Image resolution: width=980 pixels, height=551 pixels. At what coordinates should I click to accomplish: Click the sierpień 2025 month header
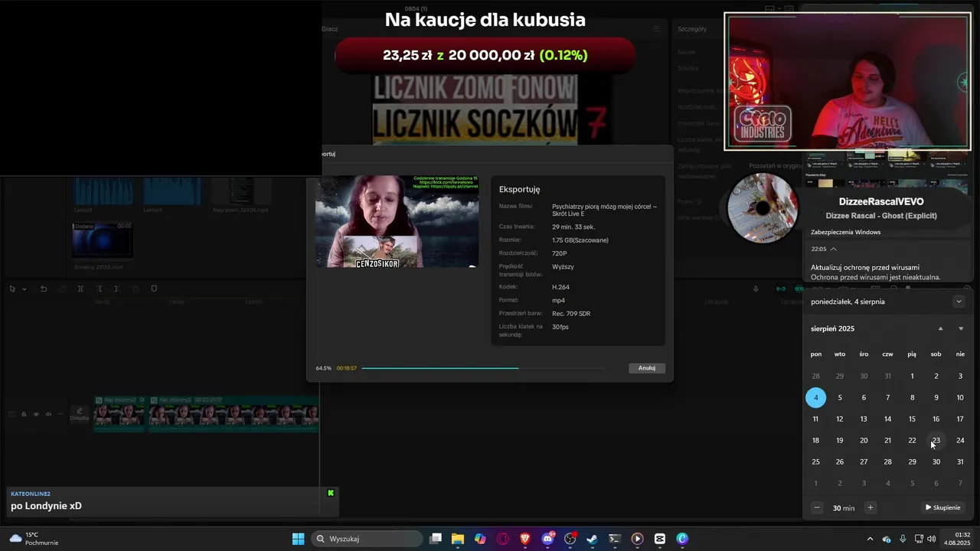(832, 328)
